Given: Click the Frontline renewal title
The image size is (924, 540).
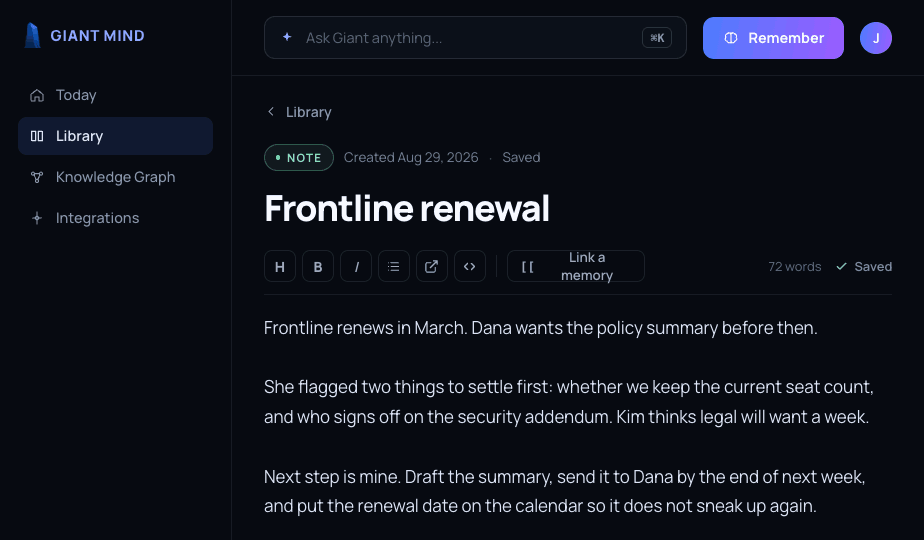Looking at the screenshot, I should [x=407, y=208].
